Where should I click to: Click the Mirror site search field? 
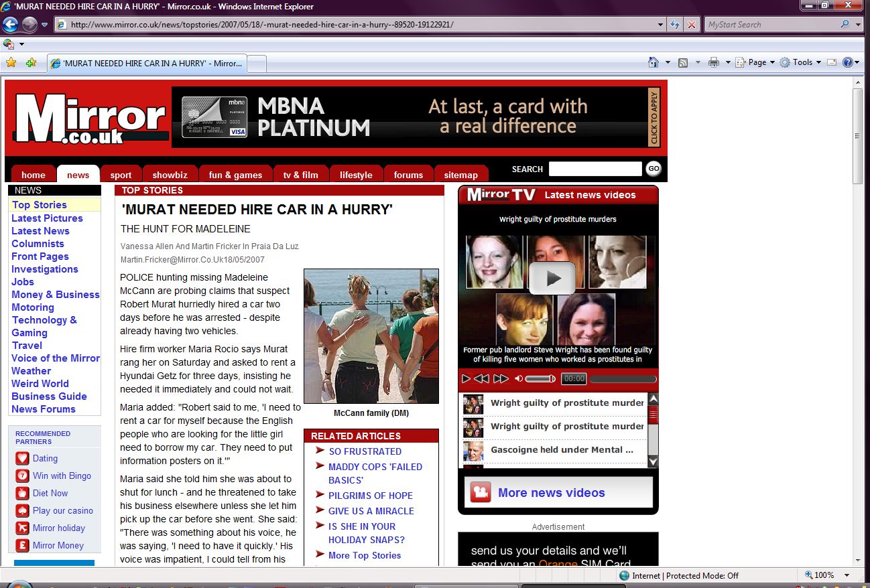(595, 169)
